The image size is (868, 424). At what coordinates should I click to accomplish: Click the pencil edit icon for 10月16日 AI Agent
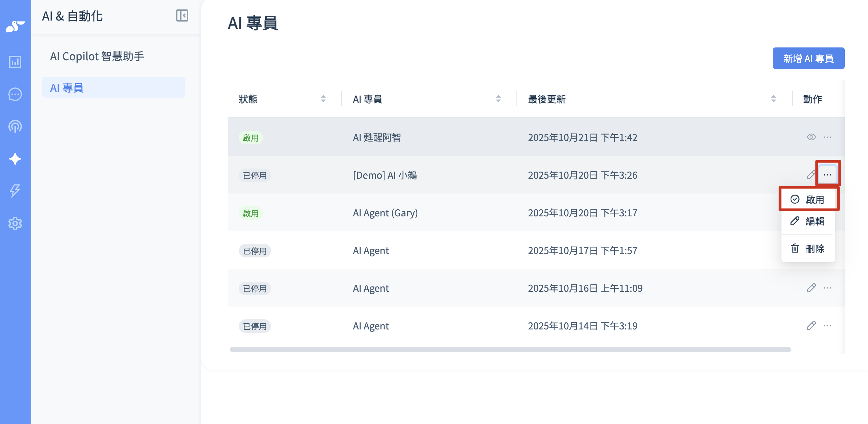811,288
